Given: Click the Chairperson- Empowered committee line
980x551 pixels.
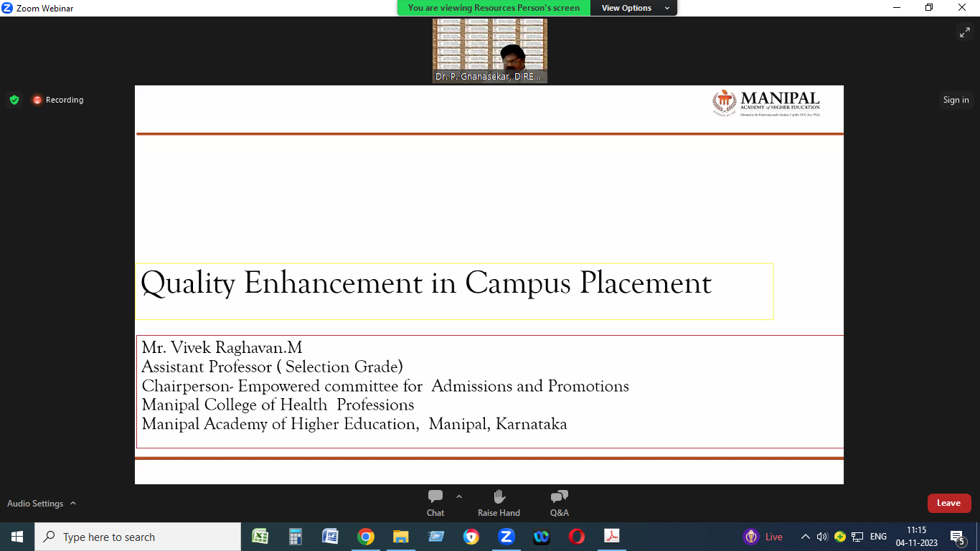Looking at the screenshot, I should (x=385, y=386).
